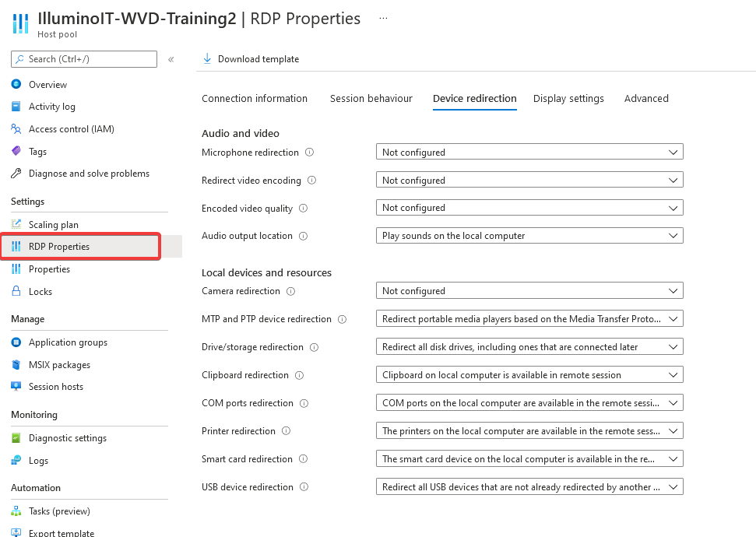Click the info icon beside Audio output location
The image size is (756, 537).
tap(304, 236)
